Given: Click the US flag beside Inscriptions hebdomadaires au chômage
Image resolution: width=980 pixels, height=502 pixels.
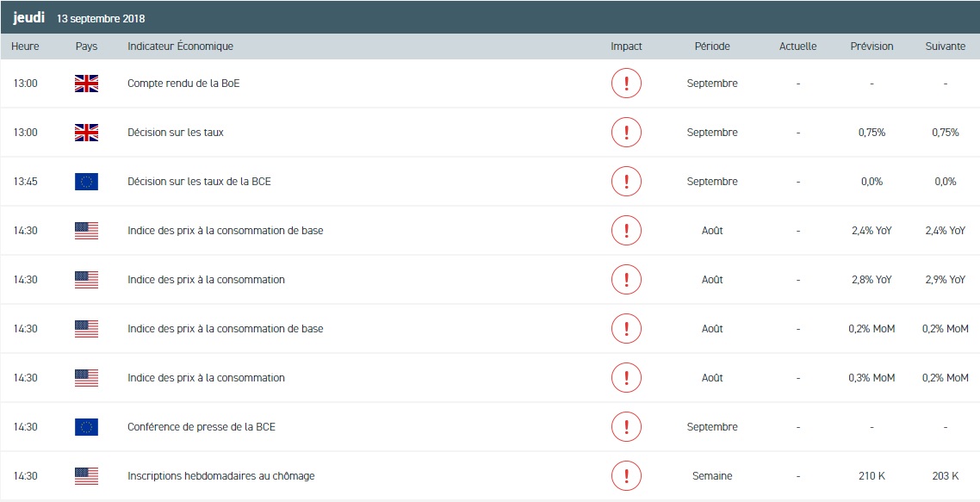Looking at the screenshot, I should pyautogui.click(x=86, y=476).
